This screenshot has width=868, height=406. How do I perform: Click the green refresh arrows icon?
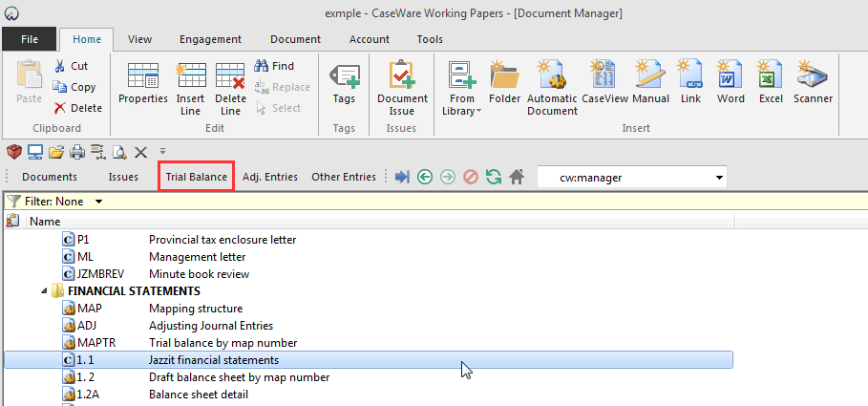point(494,178)
